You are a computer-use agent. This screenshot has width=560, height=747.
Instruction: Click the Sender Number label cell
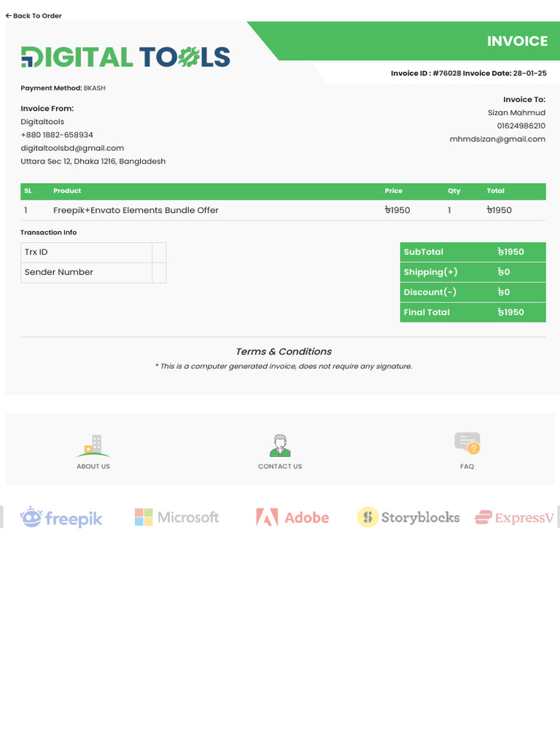point(87,273)
